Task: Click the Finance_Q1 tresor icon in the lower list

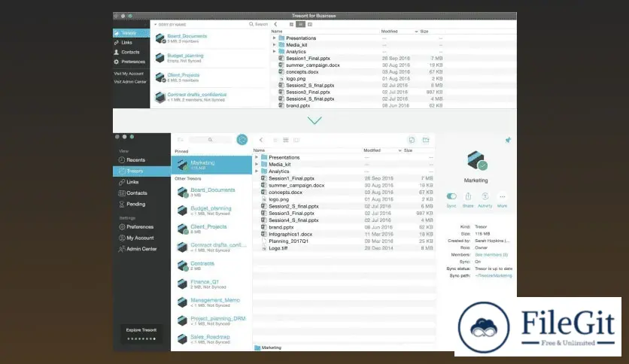Action: tap(183, 284)
